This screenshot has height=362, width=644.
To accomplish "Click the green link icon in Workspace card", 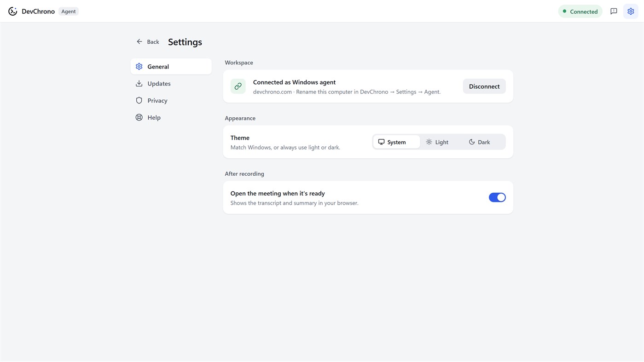I will (x=238, y=86).
